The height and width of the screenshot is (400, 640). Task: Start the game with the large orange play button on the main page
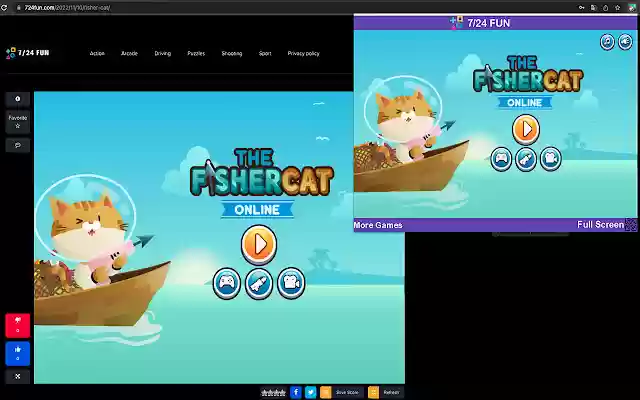(x=259, y=245)
